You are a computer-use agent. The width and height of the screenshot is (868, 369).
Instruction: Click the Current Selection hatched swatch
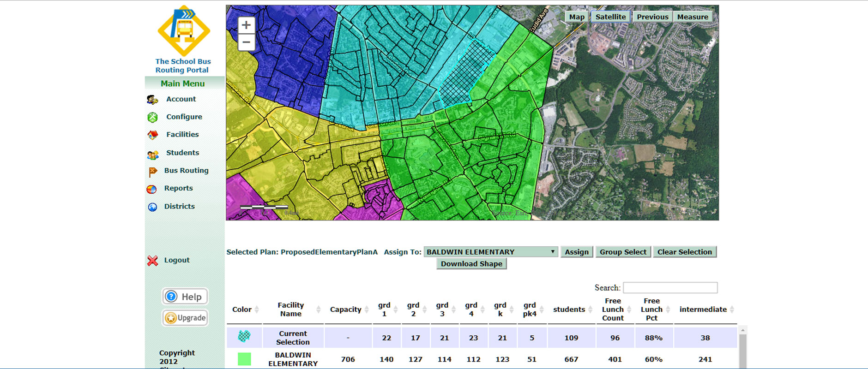coord(244,336)
